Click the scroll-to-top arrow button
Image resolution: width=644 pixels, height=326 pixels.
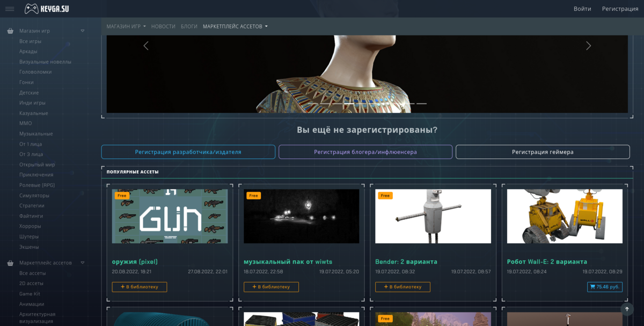point(627,309)
